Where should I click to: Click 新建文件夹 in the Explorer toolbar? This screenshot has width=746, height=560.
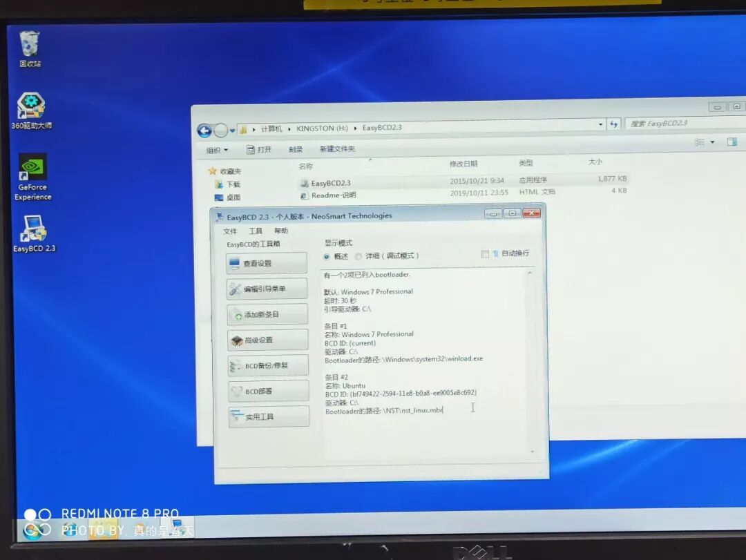(337, 149)
